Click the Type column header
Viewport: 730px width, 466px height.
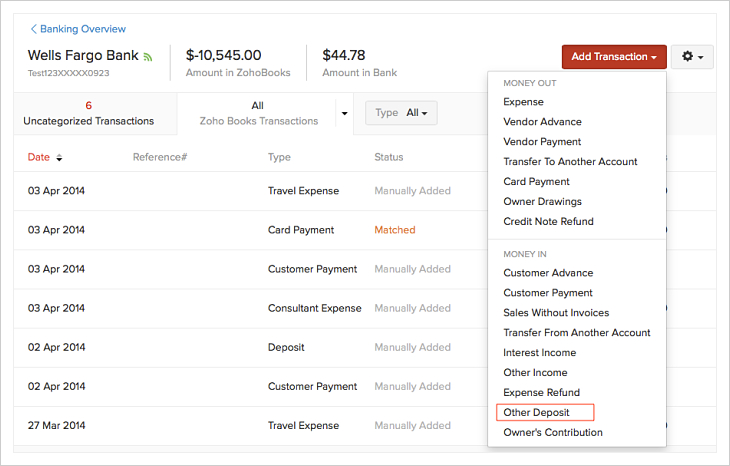279,157
